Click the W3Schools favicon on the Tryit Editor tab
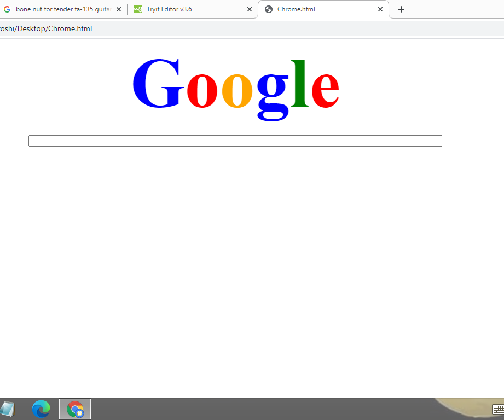The image size is (504, 420). 137,9
